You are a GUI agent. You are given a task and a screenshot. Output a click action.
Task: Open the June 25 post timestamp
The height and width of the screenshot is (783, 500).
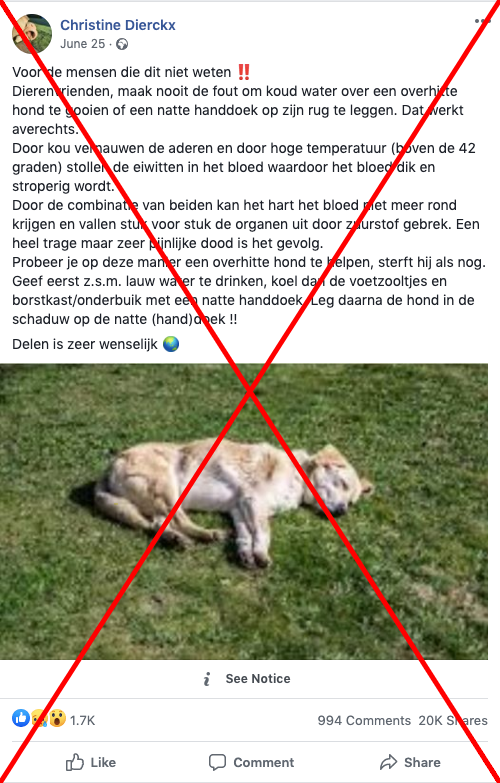[x=82, y=44]
